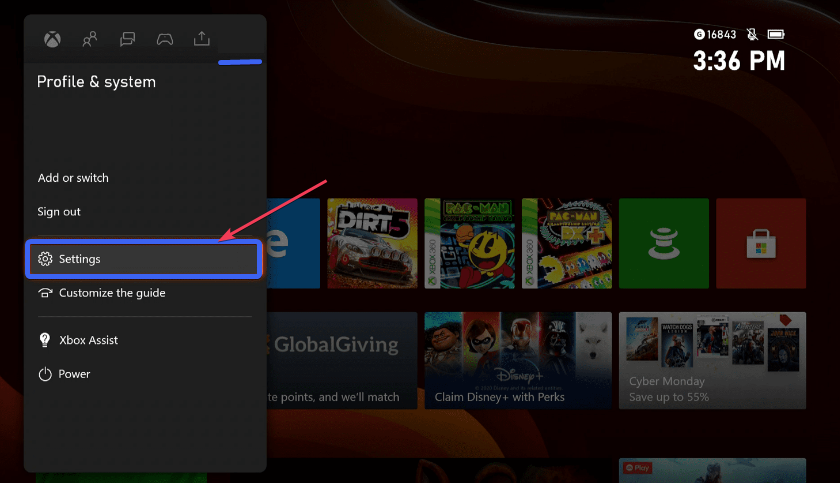Click the muted microphone status icon
Viewport: 840px width, 483px height.
(x=752, y=35)
